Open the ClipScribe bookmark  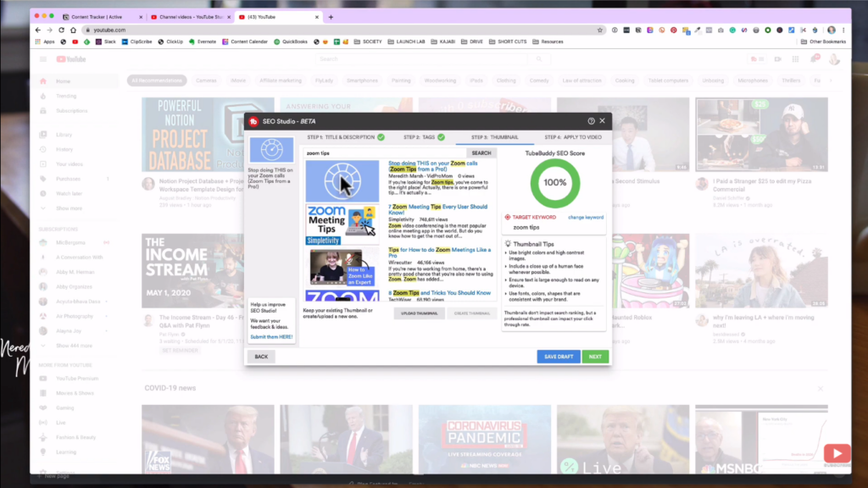136,42
